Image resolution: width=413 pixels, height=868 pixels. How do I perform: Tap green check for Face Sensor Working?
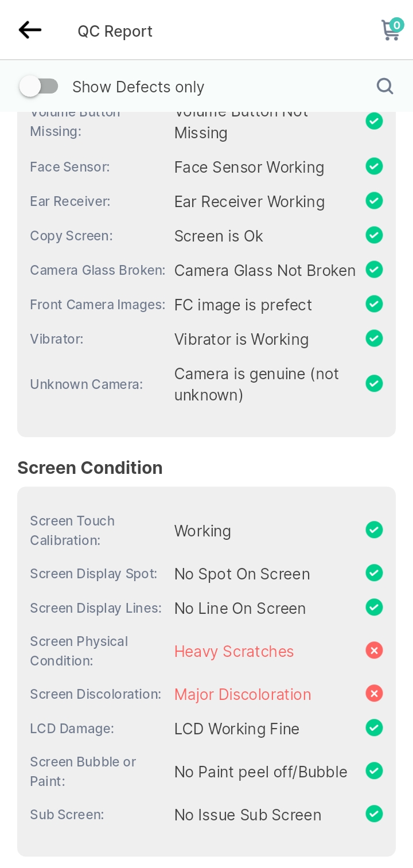(x=375, y=166)
